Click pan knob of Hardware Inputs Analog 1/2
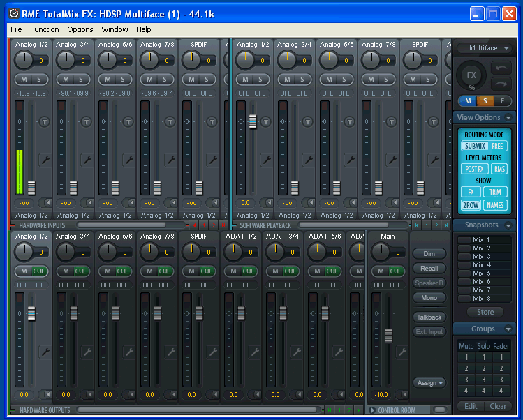 pyautogui.click(x=24, y=60)
